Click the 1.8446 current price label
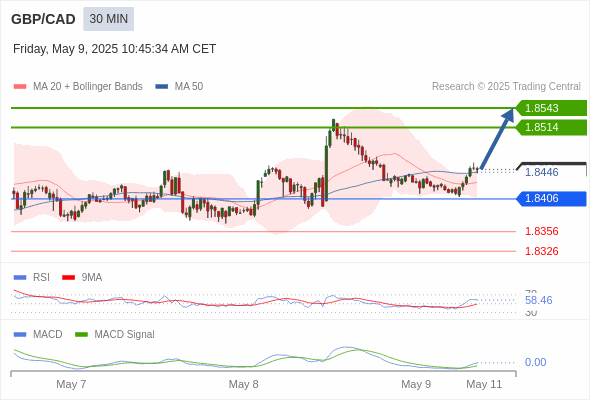This screenshot has height=400, width=590. [541, 172]
